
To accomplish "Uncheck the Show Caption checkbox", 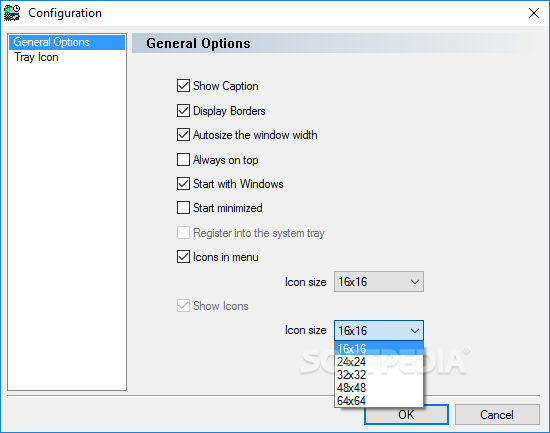I will coord(183,86).
